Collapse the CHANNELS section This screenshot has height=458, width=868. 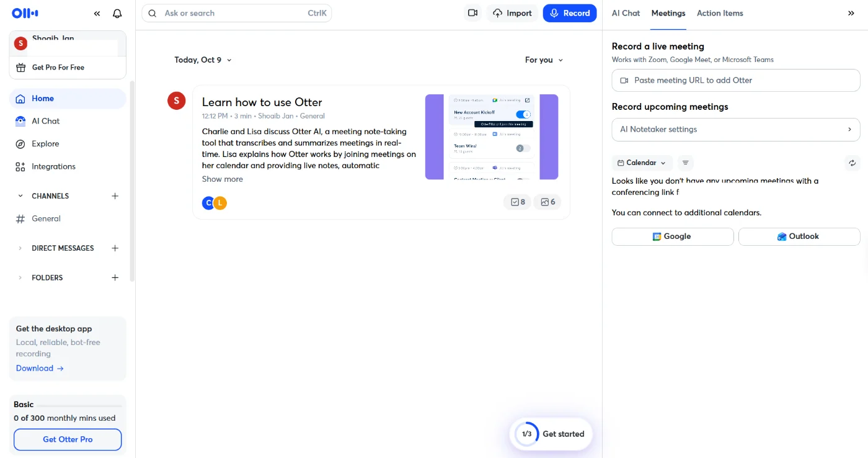pos(20,196)
